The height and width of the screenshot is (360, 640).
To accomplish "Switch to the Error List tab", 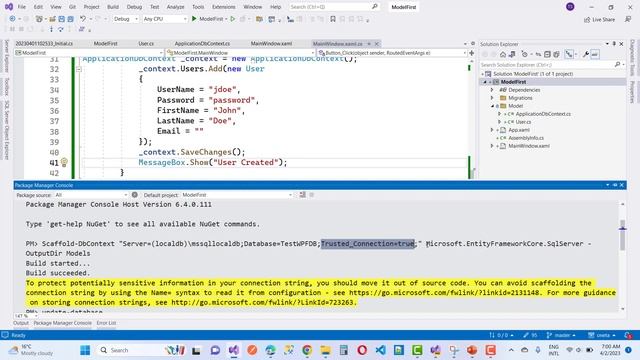I will click(106, 323).
